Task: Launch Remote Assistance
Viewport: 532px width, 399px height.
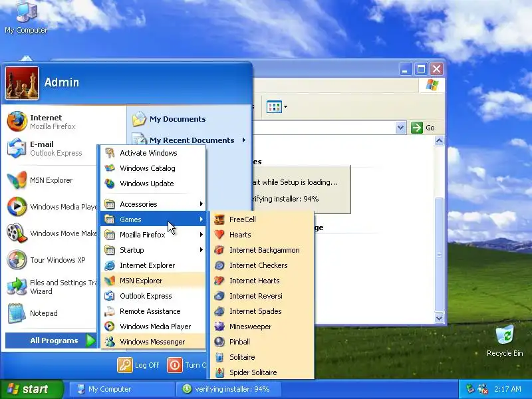Action: click(x=153, y=311)
